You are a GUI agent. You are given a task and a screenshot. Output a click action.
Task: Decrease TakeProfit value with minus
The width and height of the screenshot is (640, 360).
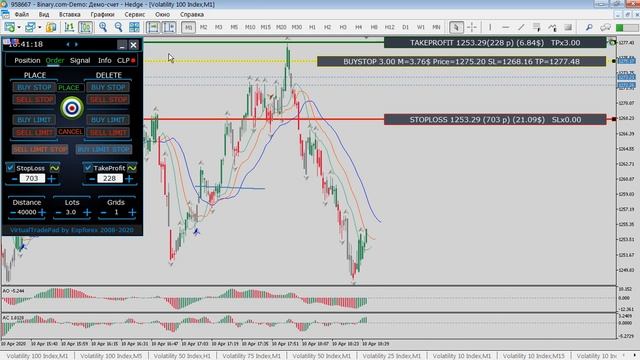[x=92, y=179]
